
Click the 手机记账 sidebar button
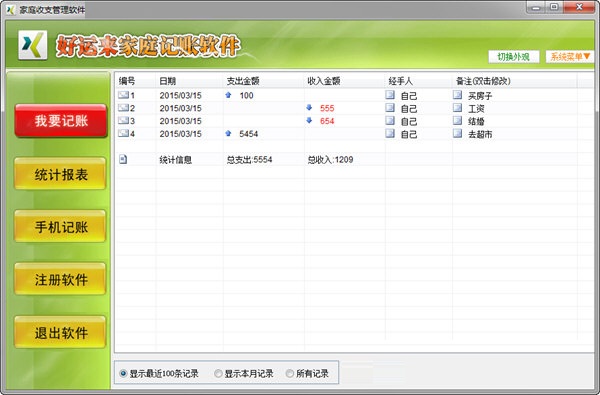(60, 227)
